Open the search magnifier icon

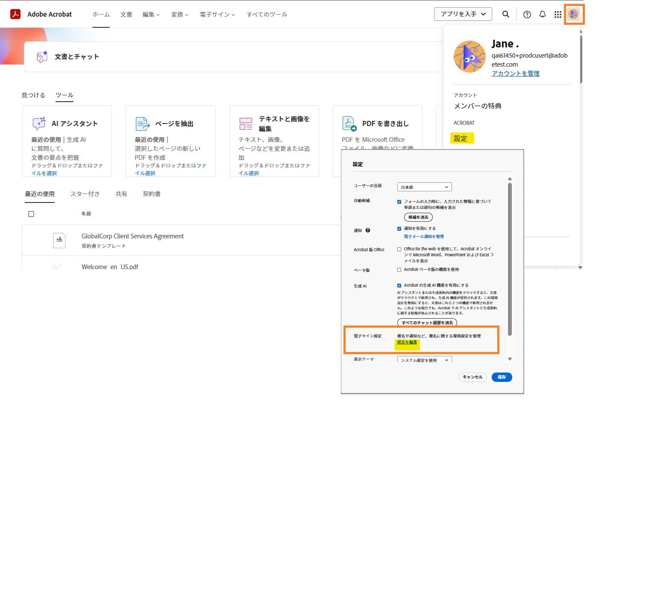coord(505,14)
